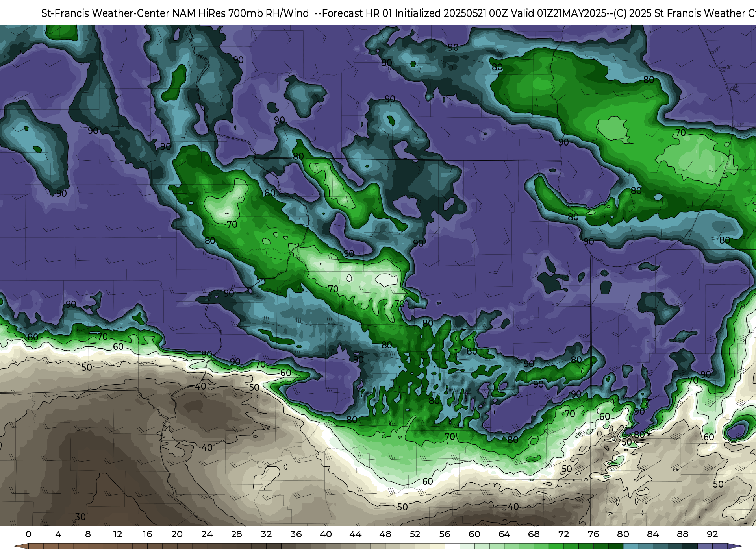Viewport: 756px width, 551px height.
Task: Click colorbar tick label '92'
Action: [x=712, y=534]
